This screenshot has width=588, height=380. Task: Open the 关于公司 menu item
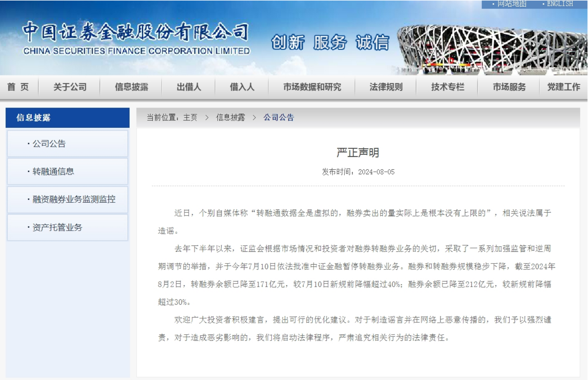(70, 87)
